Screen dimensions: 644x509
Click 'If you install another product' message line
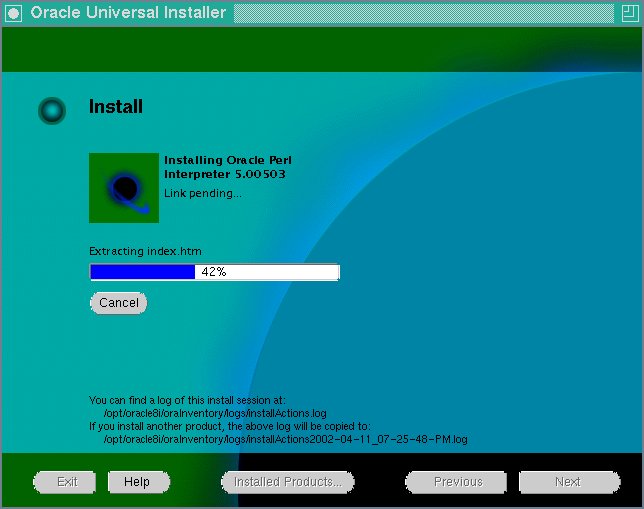click(x=230, y=426)
